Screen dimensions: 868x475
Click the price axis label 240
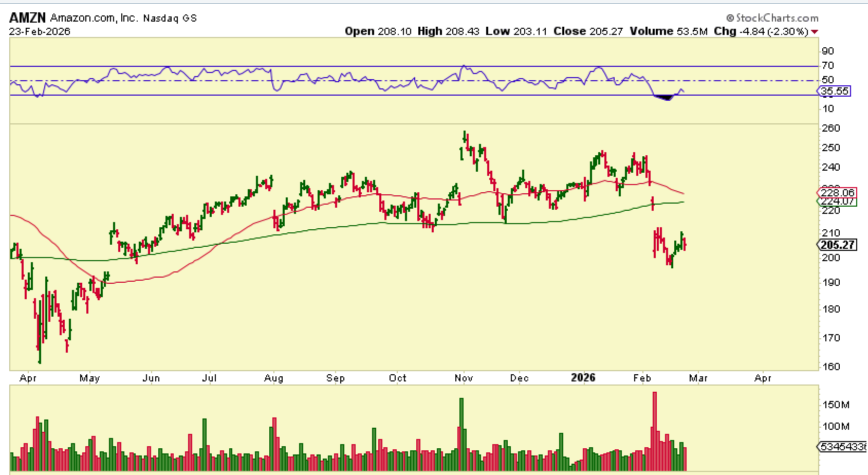[831, 167]
